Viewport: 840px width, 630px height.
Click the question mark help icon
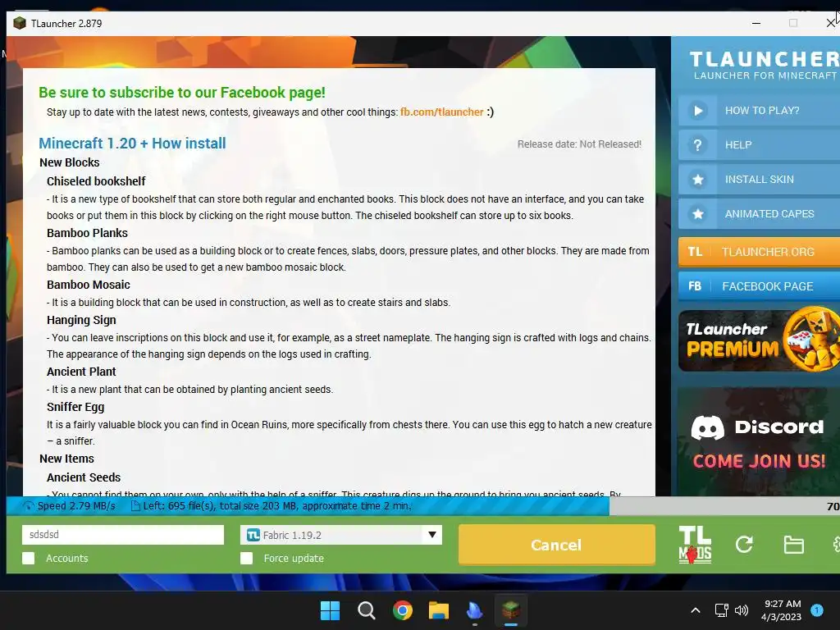[697, 145]
